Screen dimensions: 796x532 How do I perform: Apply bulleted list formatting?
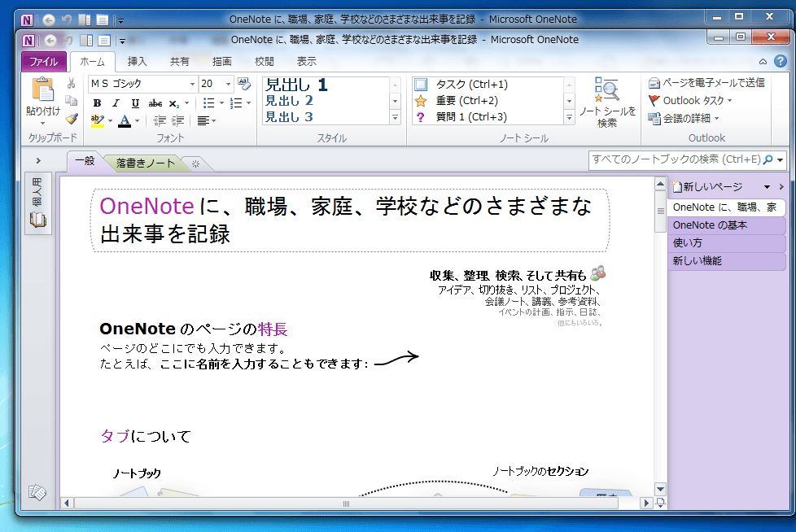click(x=208, y=103)
